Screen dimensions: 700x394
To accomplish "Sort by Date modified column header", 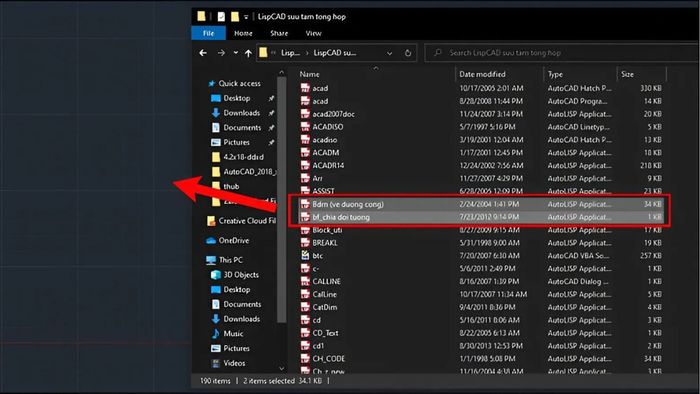I will (482, 74).
